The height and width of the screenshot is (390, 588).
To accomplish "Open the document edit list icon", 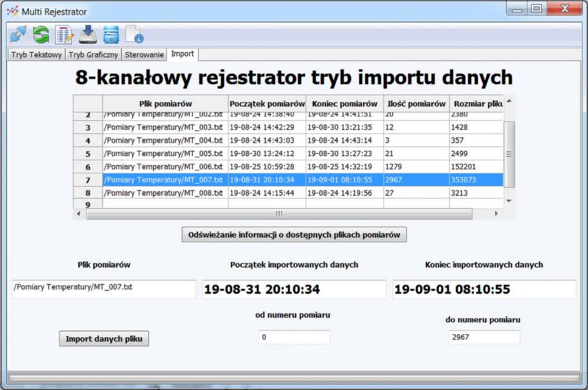I will tap(64, 35).
